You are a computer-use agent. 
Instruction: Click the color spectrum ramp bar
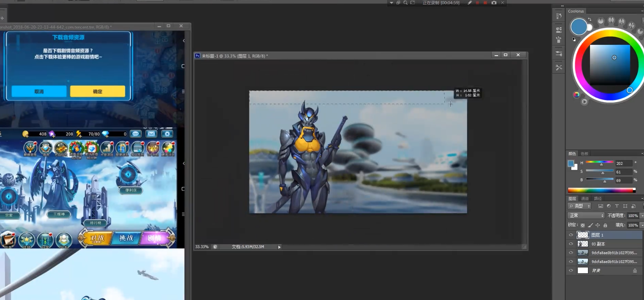tap(602, 190)
